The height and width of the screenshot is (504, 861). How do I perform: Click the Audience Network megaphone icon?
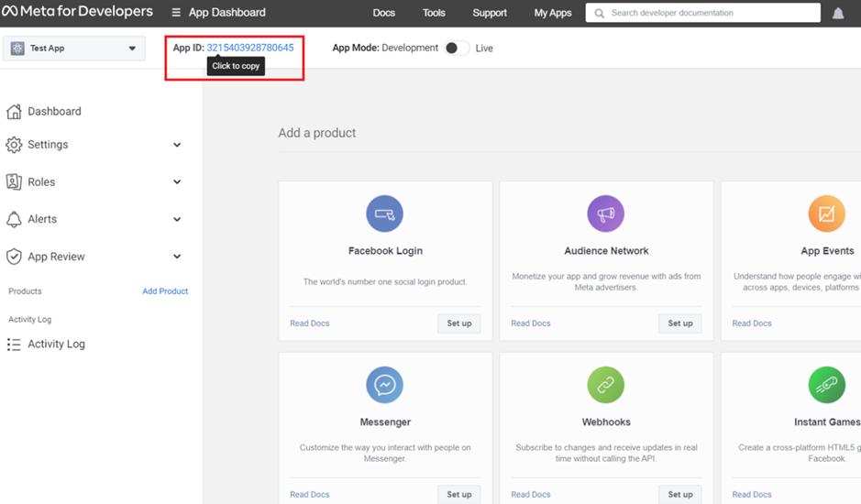pyautogui.click(x=606, y=214)
